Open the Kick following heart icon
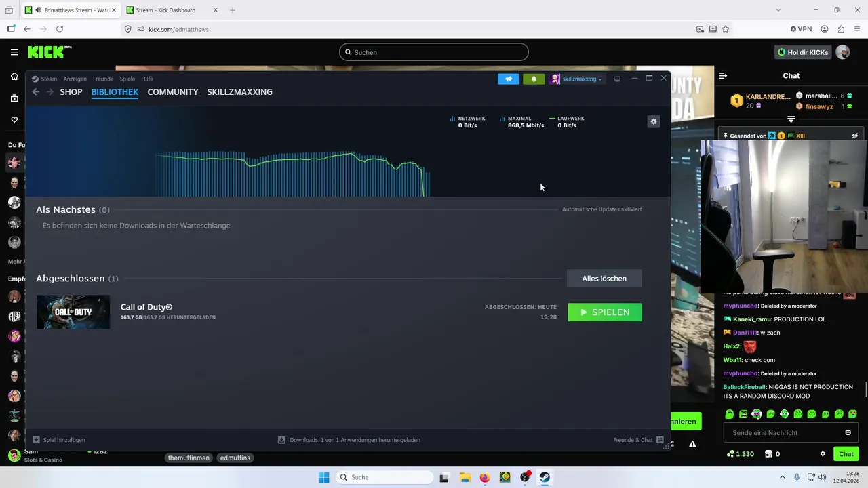Screen dimensions: 868x488 point(14,120)
